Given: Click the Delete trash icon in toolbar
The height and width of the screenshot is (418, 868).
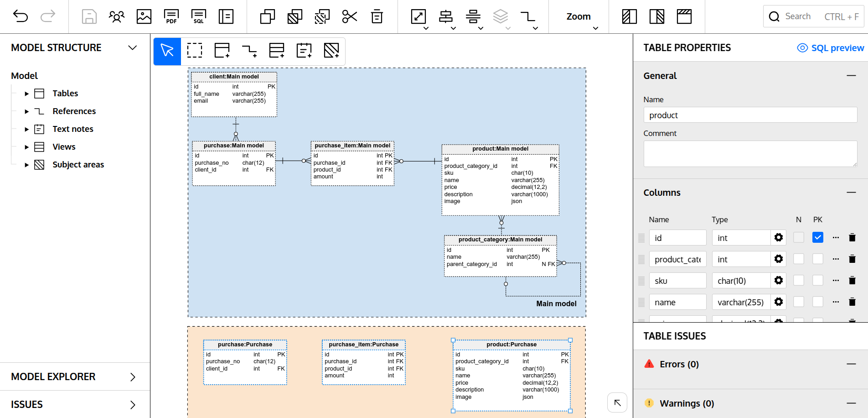Looking at the screenshot, I should point(377,16).
